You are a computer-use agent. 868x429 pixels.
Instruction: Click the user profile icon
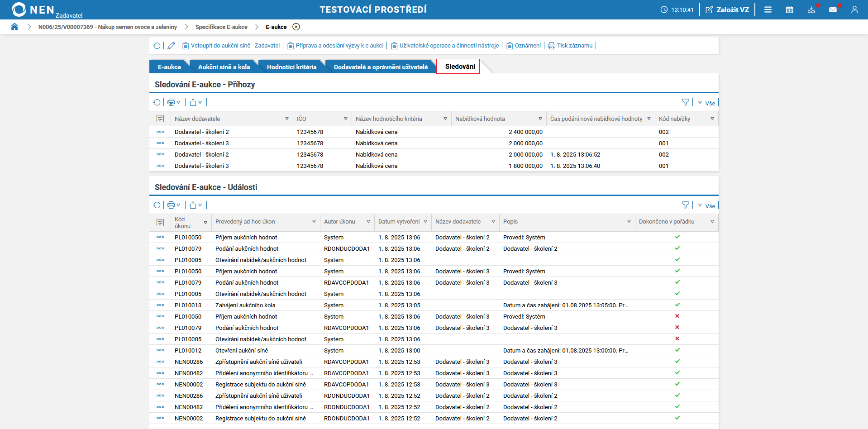click(x=854, y=10)
